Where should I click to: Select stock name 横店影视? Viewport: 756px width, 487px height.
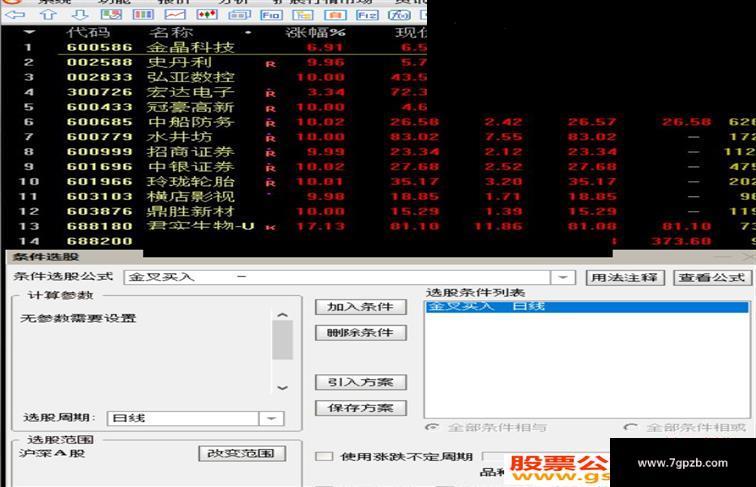(x=191, y=197)
